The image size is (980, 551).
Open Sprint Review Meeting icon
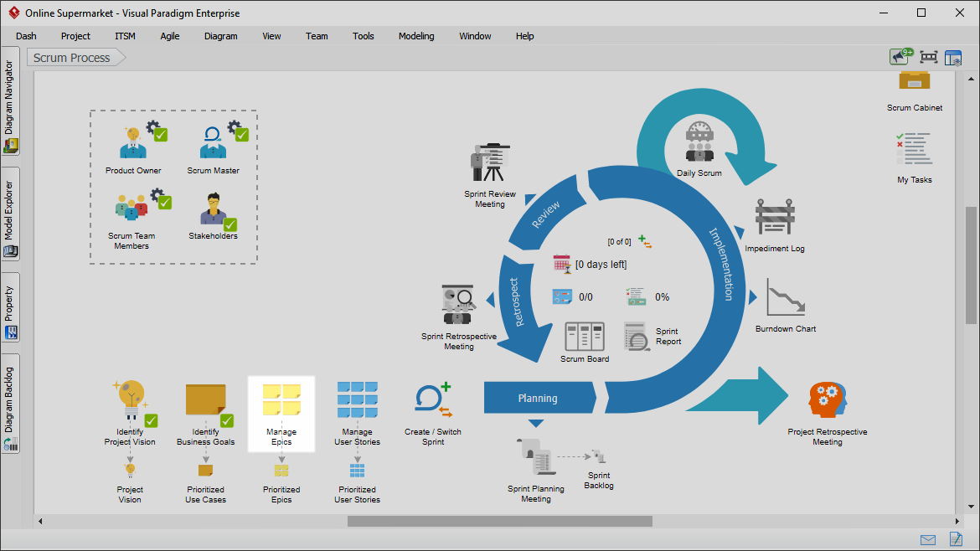point(490,162)
